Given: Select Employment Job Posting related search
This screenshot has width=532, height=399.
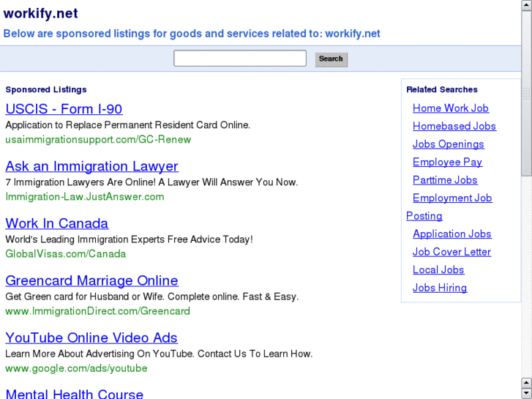Looking at the screenshot, I should (x=452, y=198).
